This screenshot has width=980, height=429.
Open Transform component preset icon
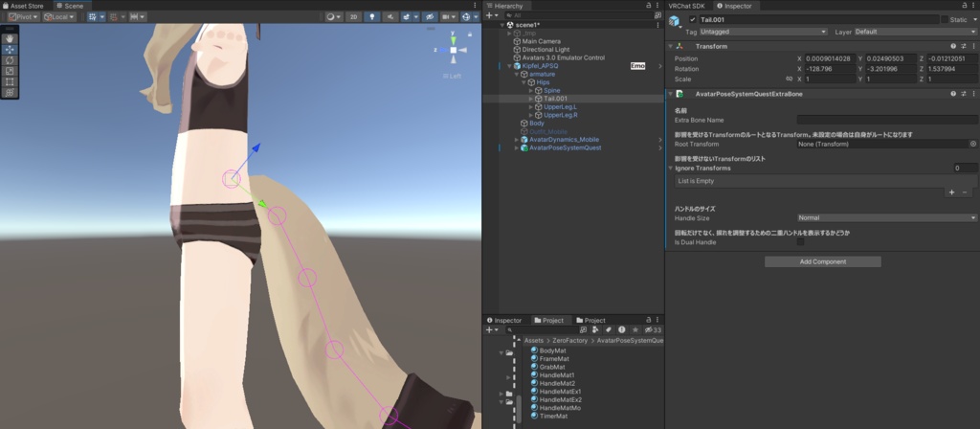tap(963, 46)
